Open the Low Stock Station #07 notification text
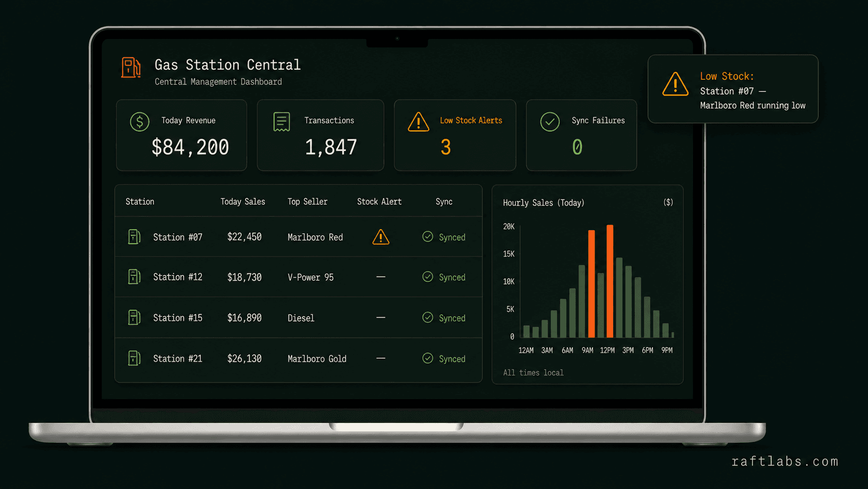This screenshot has height=489, width=868. tap(752, 98)
